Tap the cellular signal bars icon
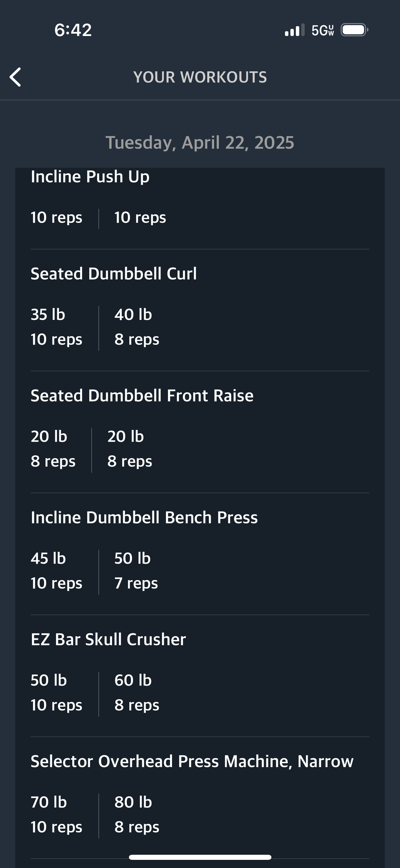The image size is (400, 868). 294,30
